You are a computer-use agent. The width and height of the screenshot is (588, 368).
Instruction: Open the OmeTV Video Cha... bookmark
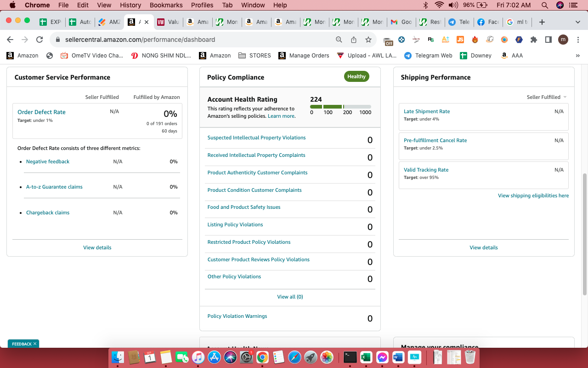(x=91, y=56)
